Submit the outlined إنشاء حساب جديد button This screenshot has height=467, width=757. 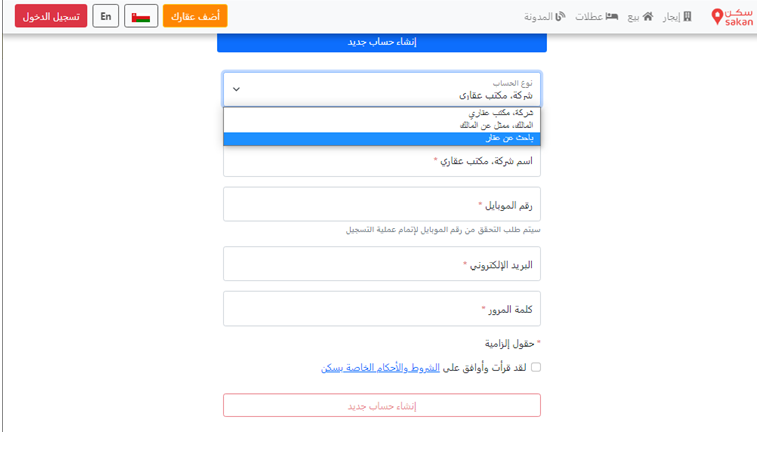click(382, 405)
